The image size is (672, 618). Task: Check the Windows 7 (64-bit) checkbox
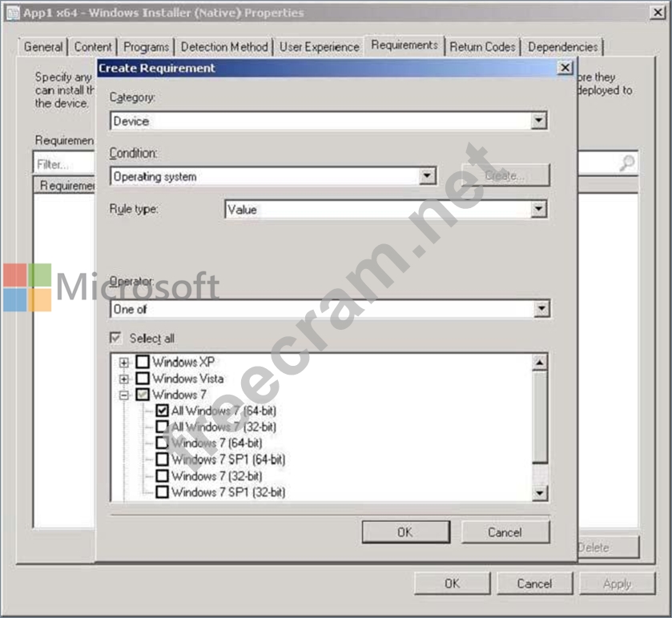[162, 443]
